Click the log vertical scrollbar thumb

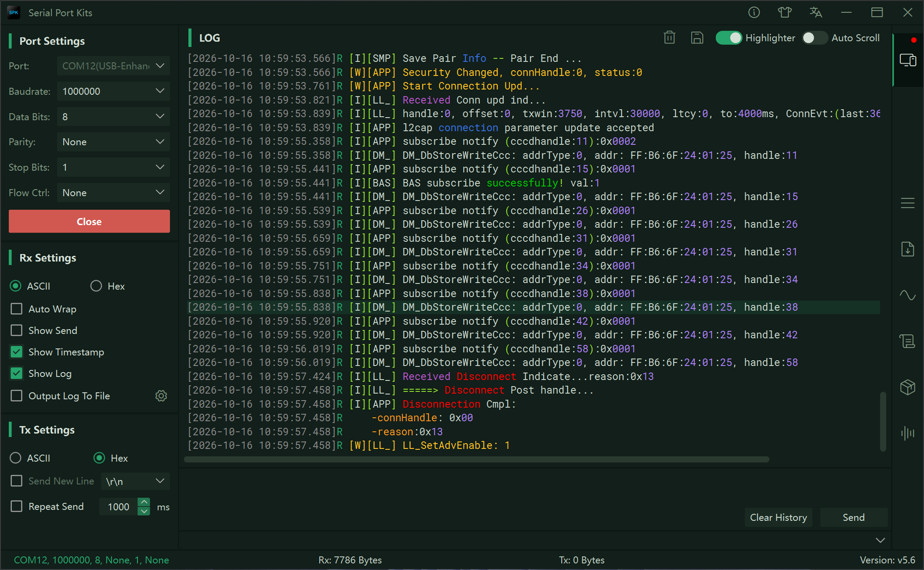coord(883,421)
